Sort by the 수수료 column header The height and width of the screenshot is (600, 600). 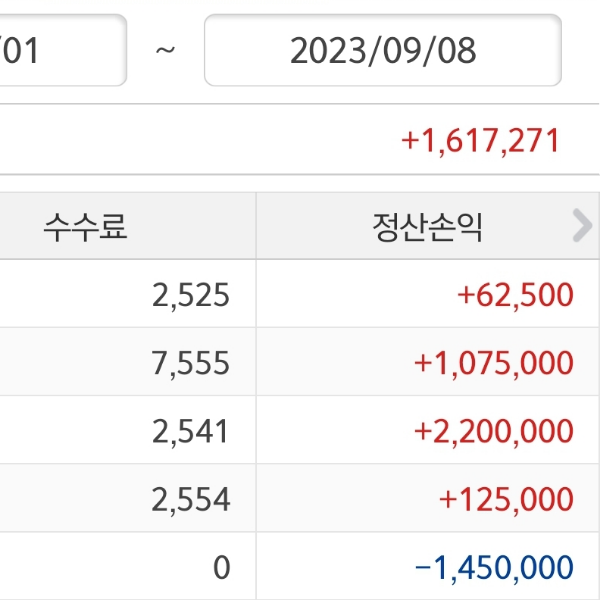pyautogui.click(x=86, y=227)
